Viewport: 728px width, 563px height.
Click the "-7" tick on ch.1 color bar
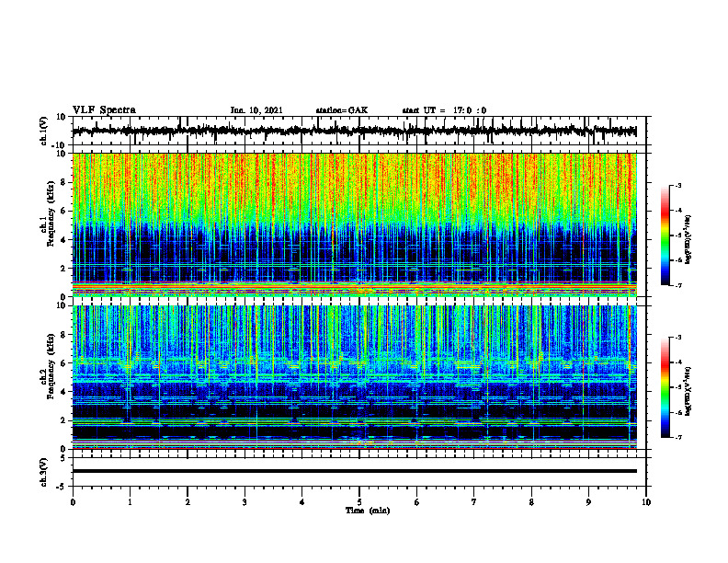678,285
